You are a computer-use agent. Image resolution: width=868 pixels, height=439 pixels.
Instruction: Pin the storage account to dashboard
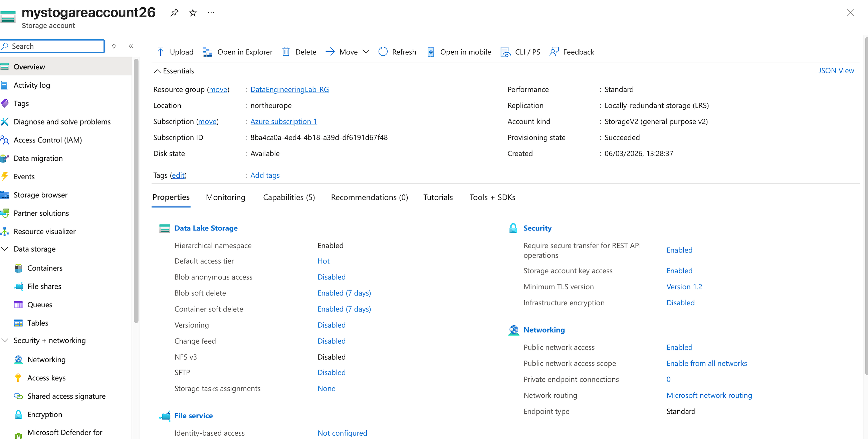(x=174, y=13)
